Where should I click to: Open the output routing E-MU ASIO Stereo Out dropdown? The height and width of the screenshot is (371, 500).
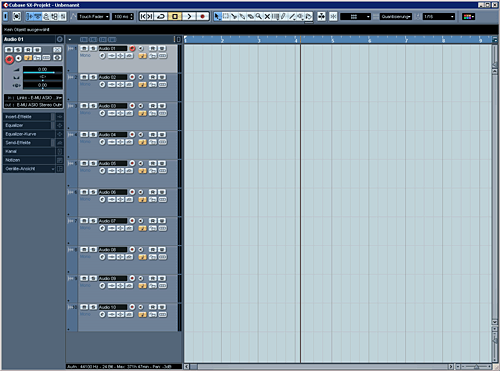point(33,105)
